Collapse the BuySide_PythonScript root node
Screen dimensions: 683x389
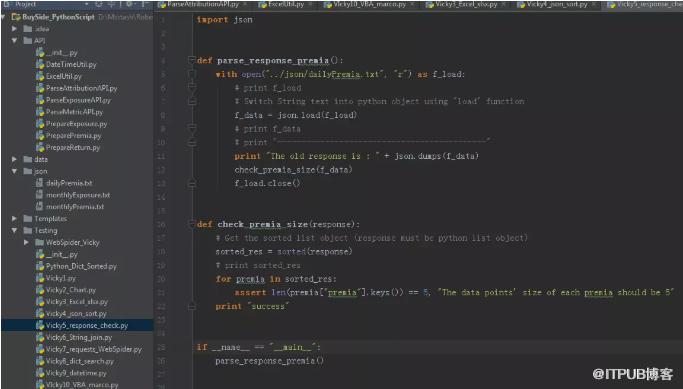[3, 17]
